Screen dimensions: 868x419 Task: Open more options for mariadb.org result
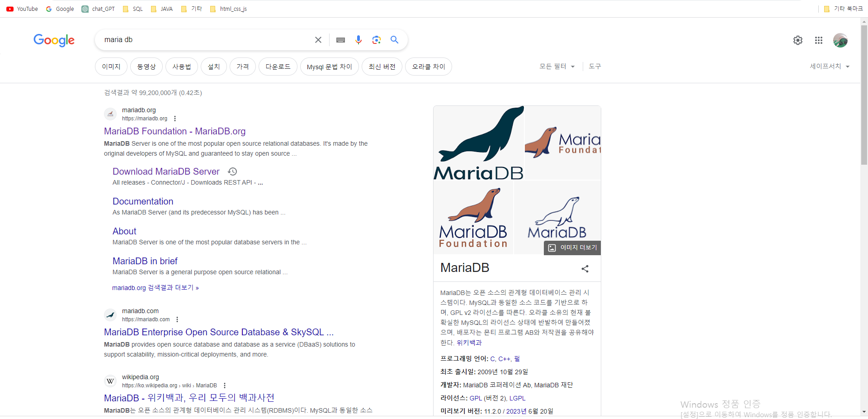tap(175, 119)
